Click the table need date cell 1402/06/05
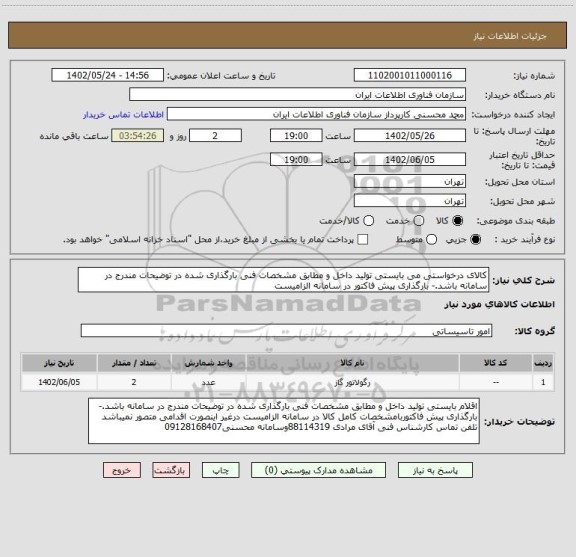The image size is (576, 557). click(x=59, y=382)
